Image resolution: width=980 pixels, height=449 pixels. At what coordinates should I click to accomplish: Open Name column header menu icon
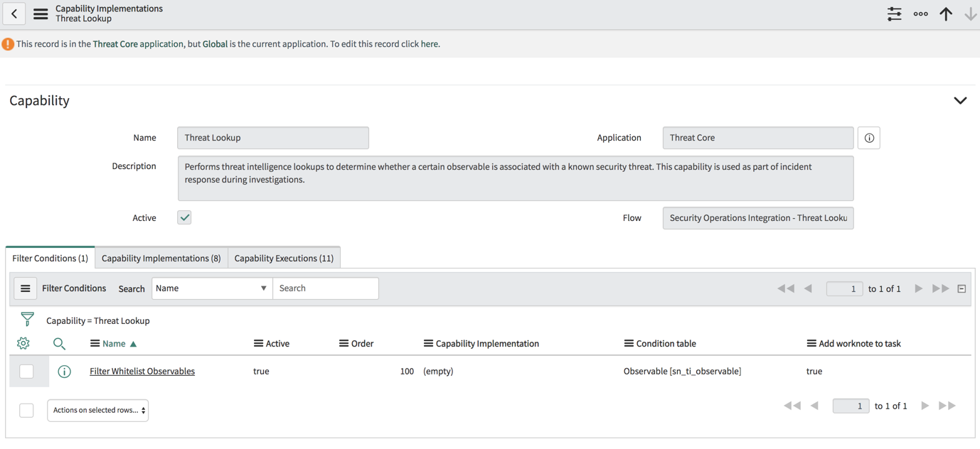[x=95, y=344]
